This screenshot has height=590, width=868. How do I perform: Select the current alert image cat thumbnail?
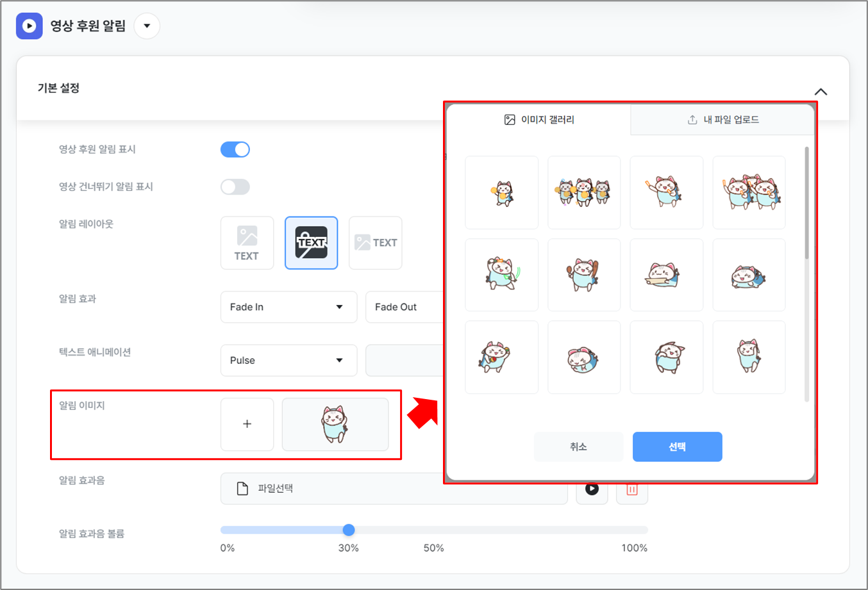tap(335, 424)
